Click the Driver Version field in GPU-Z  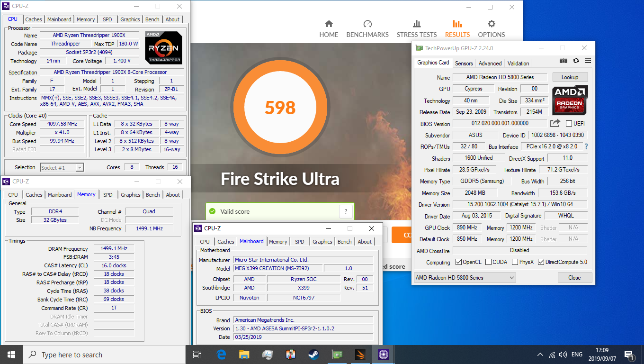(520, 204)
